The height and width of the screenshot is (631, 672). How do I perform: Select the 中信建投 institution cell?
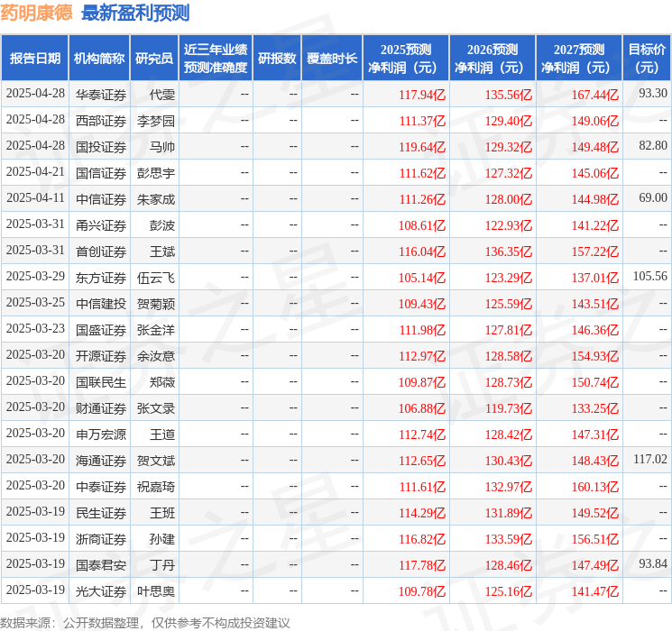click(x=101, y=304)
